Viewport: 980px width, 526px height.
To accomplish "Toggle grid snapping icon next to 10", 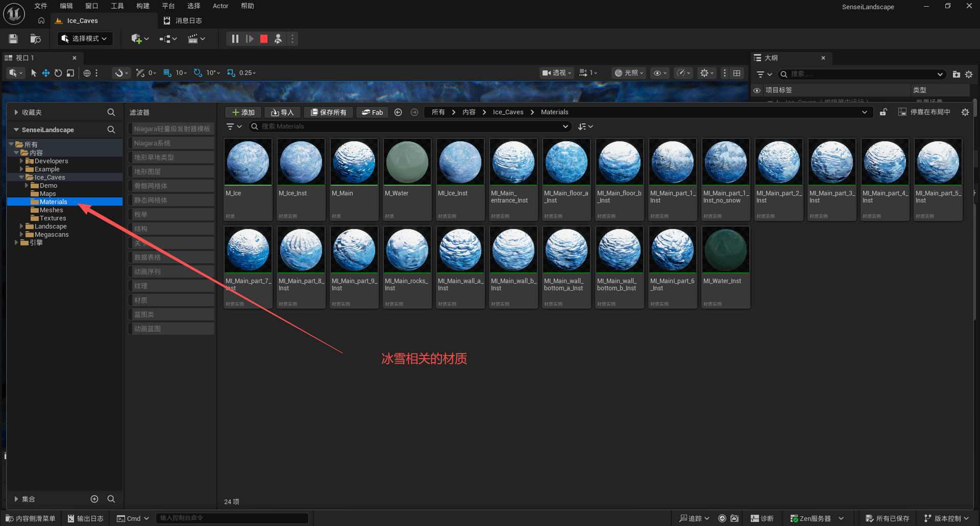I will point(167,73).
